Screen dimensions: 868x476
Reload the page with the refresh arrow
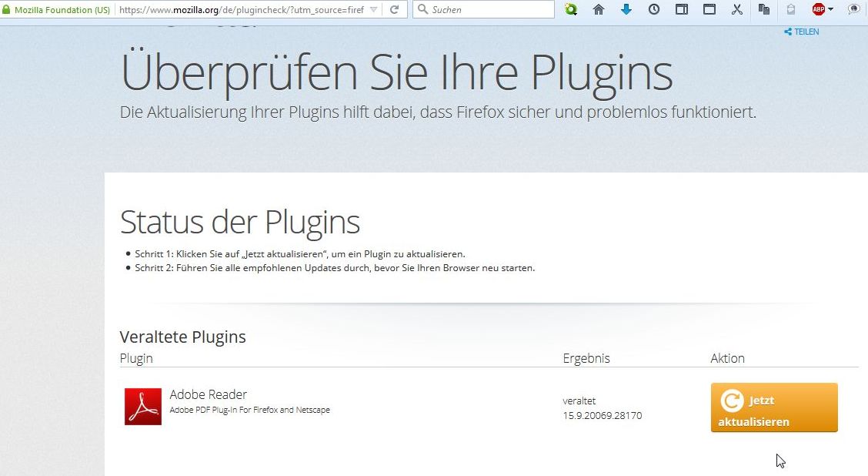click(394, 9)
